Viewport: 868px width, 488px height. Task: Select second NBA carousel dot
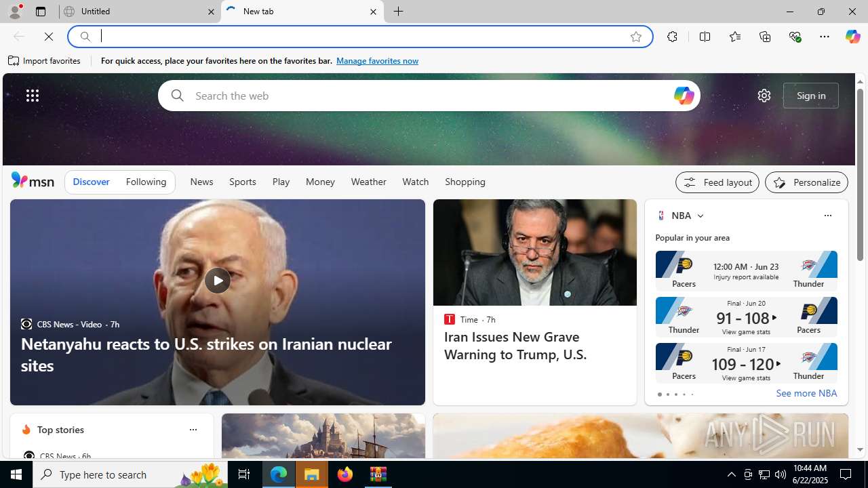coord(667,394)
